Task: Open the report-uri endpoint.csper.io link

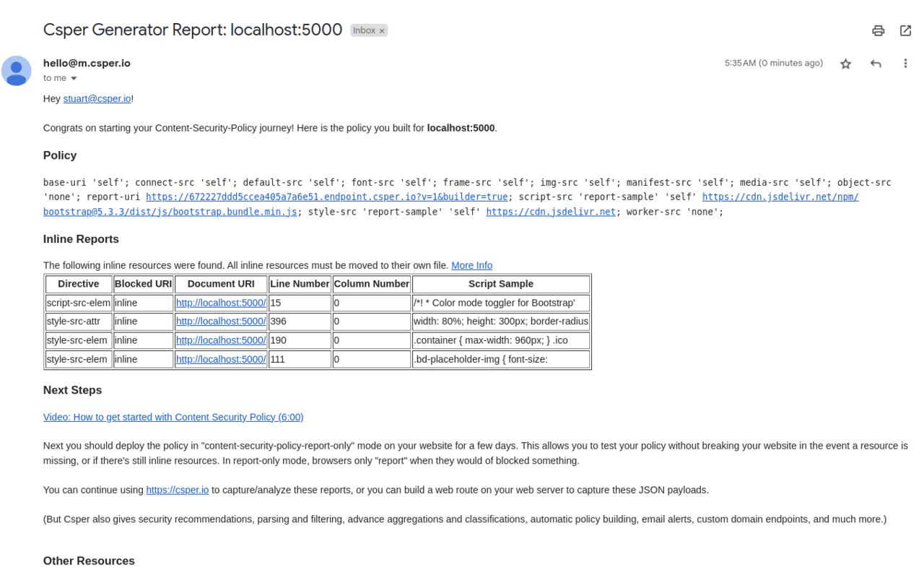Action: pyautogui.click(x=327, y=197)
